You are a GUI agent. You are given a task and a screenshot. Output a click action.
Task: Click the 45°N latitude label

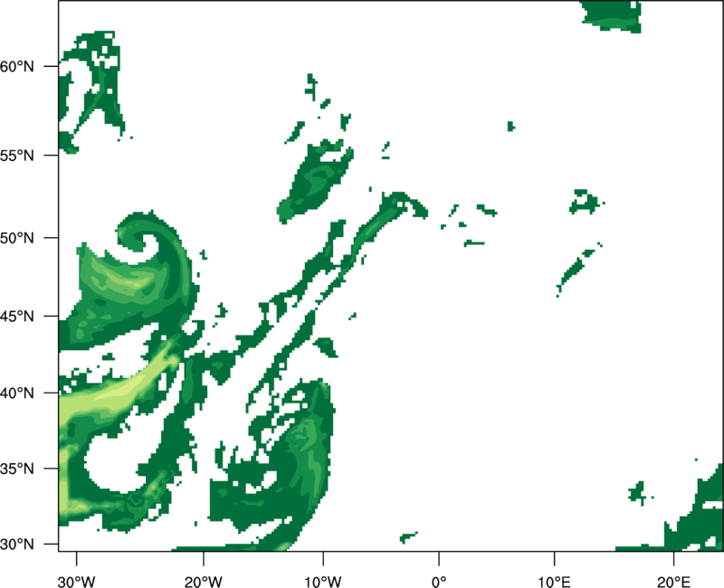click(x=17, y=317)
